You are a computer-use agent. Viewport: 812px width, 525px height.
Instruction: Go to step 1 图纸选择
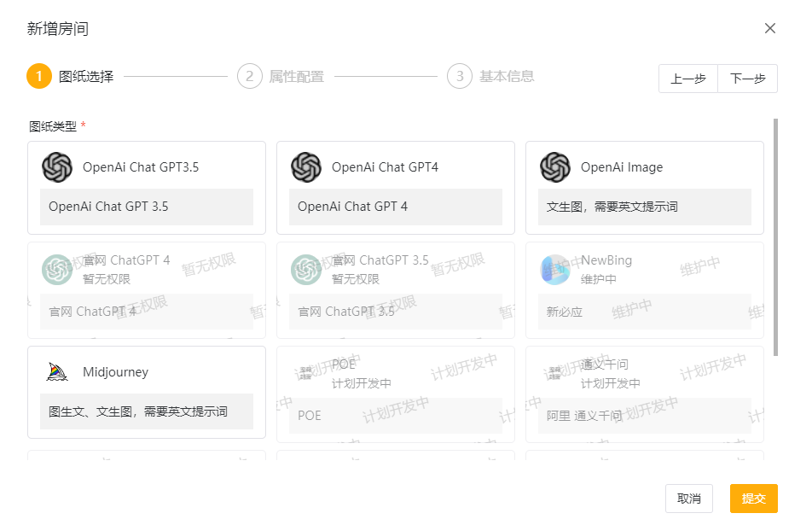pyautogui.click(x=71, y=76)
